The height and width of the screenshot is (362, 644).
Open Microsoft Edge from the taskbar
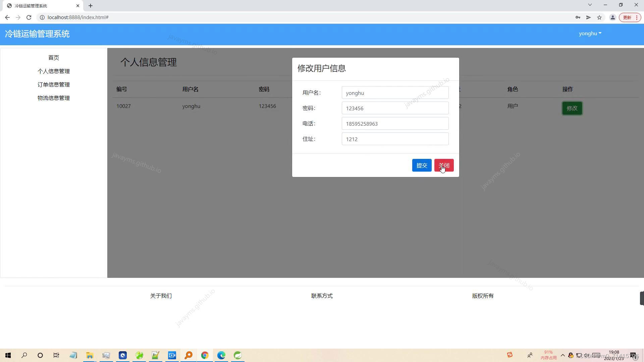coord(221,355)
